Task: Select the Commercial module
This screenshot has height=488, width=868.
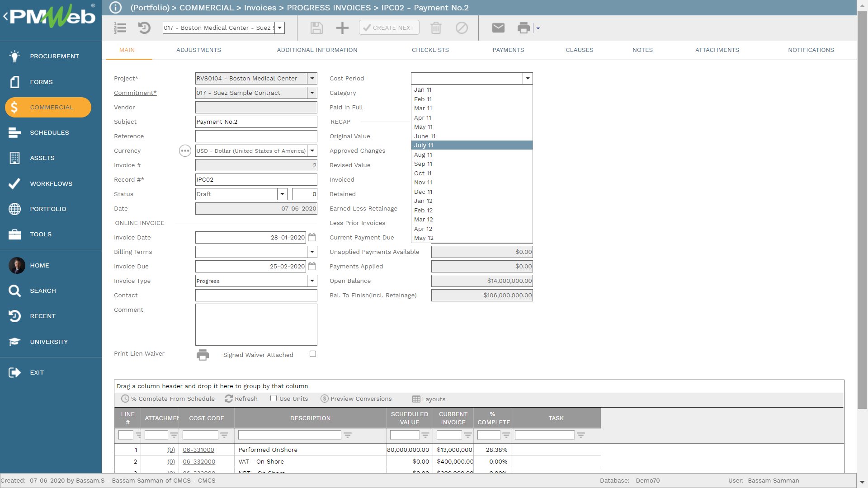Action: 48,108
